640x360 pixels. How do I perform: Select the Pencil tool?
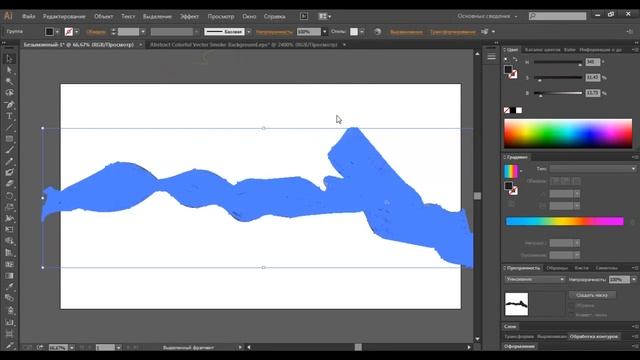(x=9, y=162)
